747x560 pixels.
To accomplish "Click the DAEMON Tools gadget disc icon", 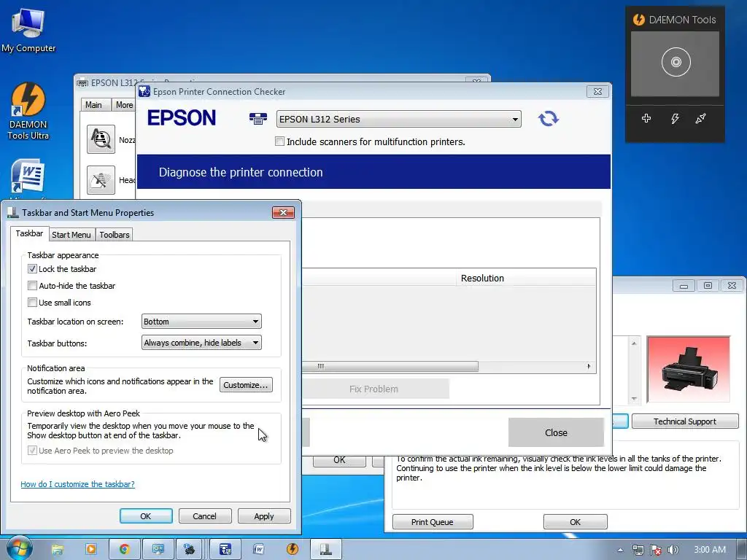I will pos(676,62).
